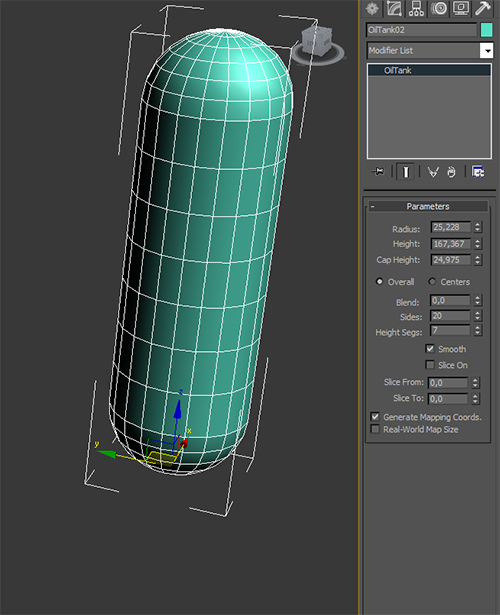The height and width of the screenshot is (615, 500).
Task: Click Make Unique icon in stack toolbar
Action: point(433,172)
